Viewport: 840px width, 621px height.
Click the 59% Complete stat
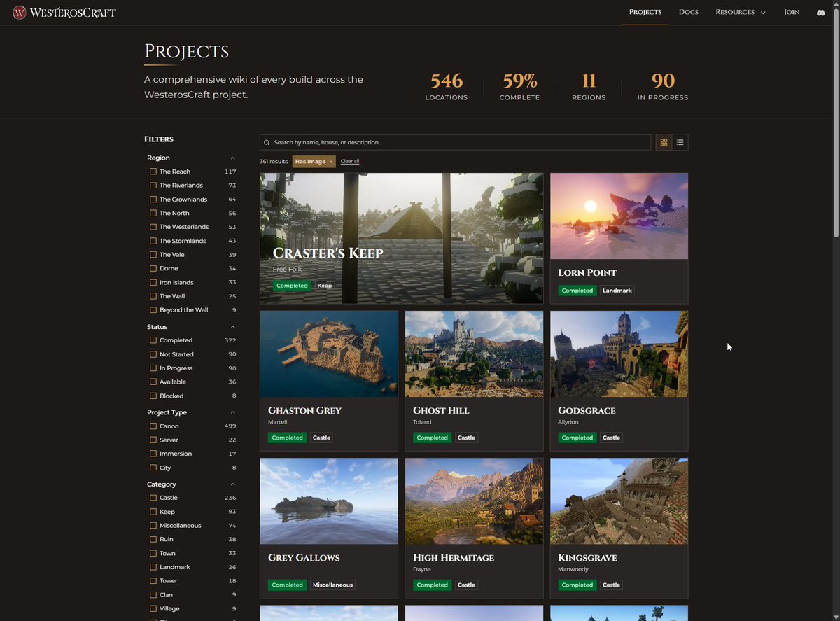tap(519, 87)
